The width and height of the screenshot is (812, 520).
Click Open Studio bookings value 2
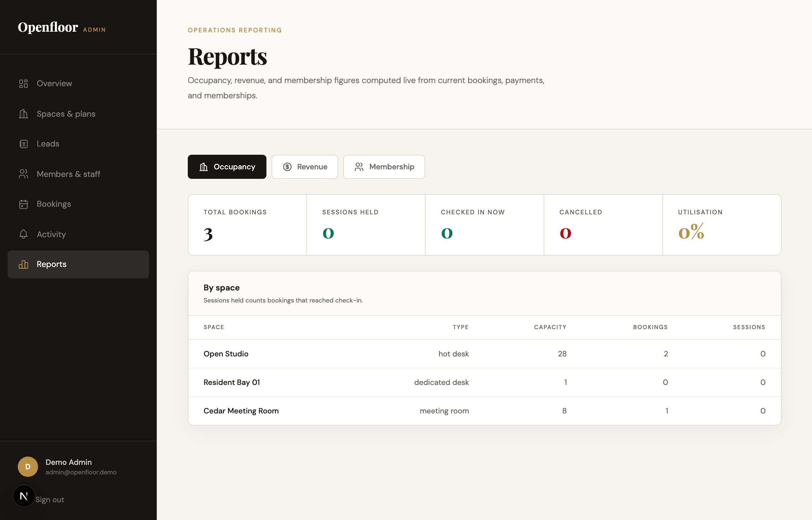pos(666,354)
